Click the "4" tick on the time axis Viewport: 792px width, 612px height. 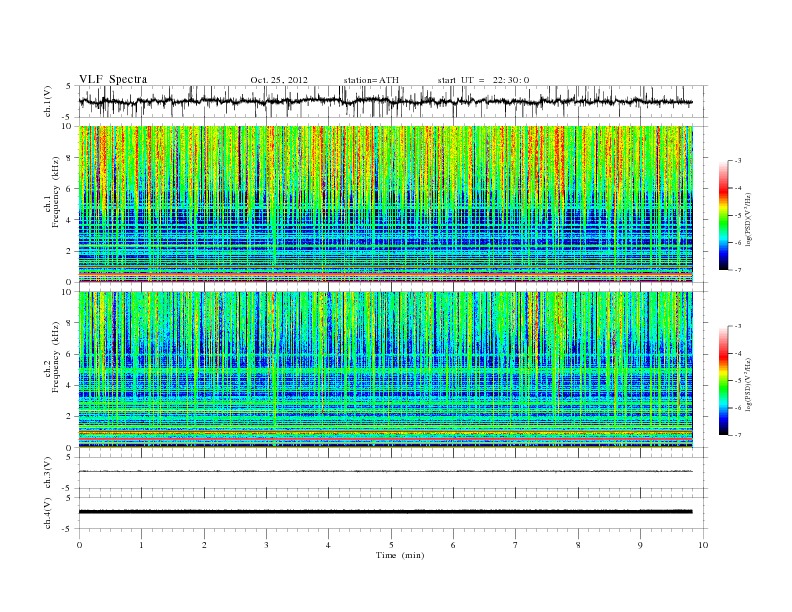(x=328, y=545)
